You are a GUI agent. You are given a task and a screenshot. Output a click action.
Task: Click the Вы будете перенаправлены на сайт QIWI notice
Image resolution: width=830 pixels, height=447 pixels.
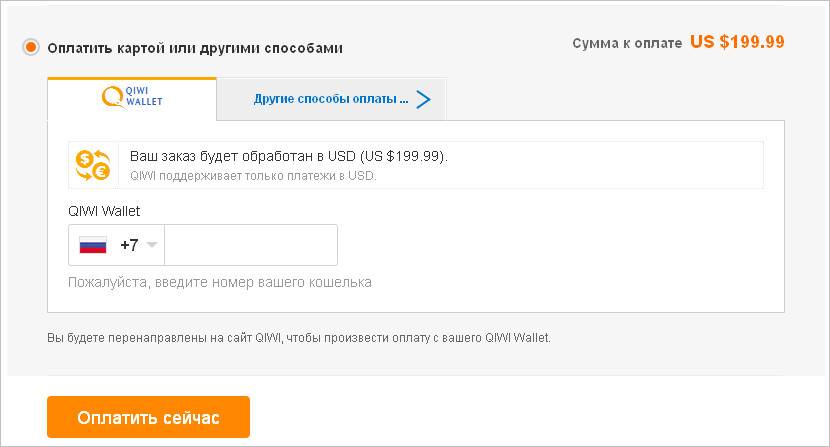(299, 338)
